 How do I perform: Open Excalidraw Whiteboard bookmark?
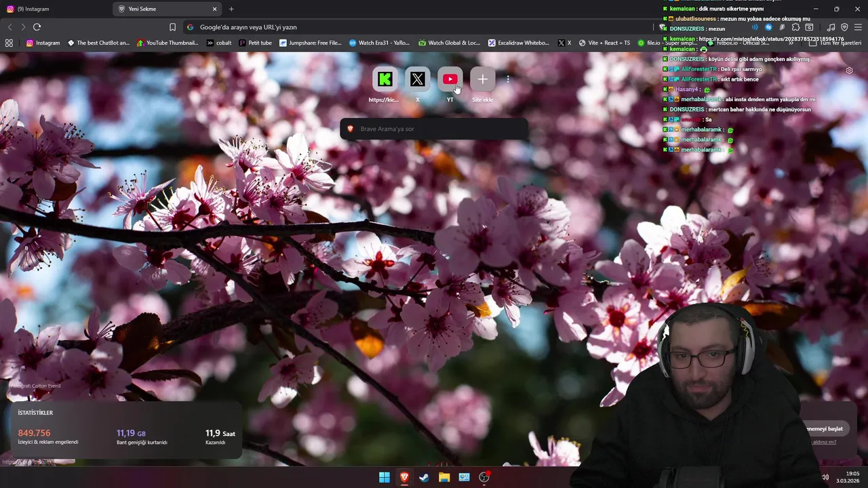pyautogui.click(x=519, y=43)
